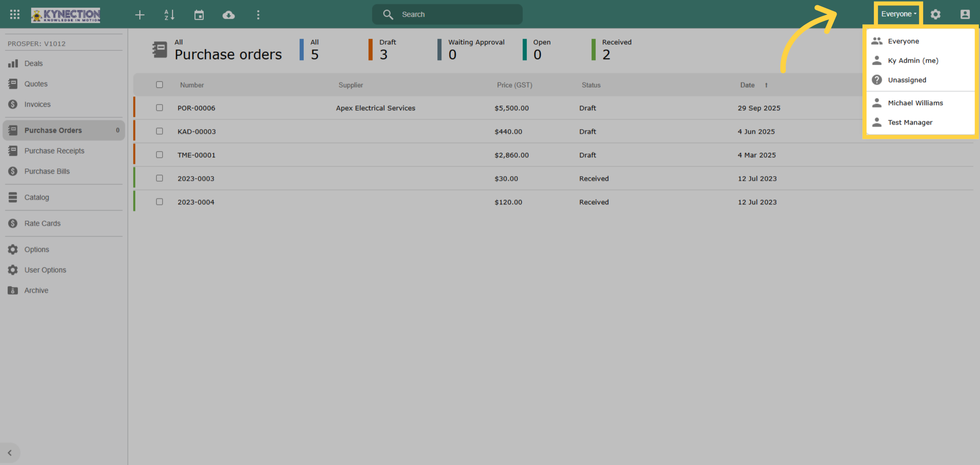The height and width of the screenshot is (465, 980).
Task: Tick the checkbox for TME-00001
Action: 159,155
